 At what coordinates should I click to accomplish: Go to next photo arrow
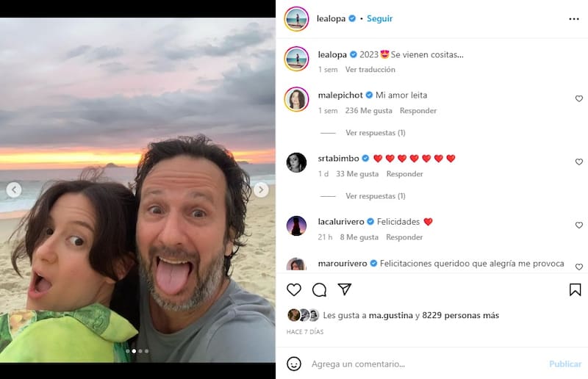coord(261,190)
